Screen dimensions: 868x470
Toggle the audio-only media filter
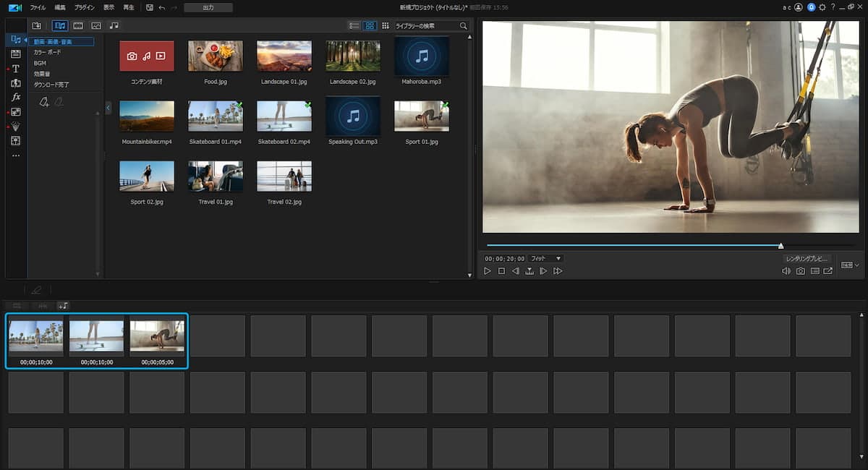114,25
